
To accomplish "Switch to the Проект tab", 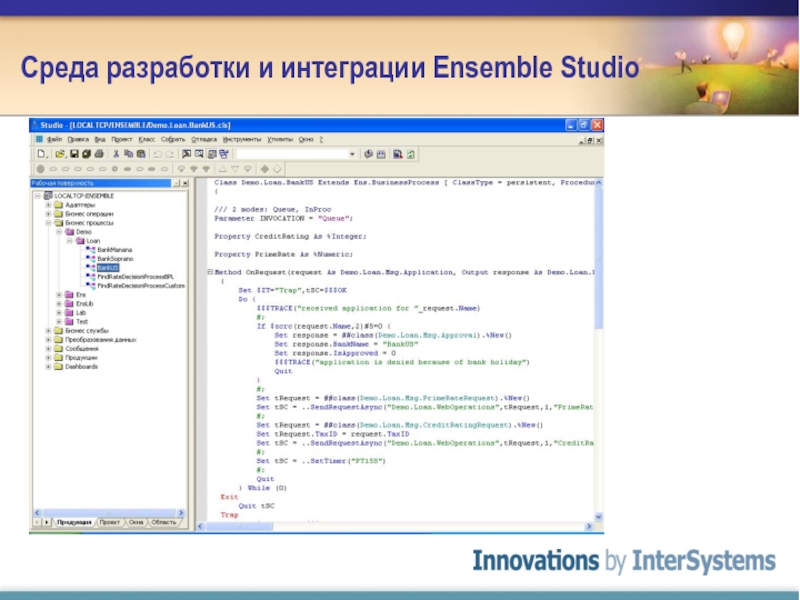I will tap(110, 521).
